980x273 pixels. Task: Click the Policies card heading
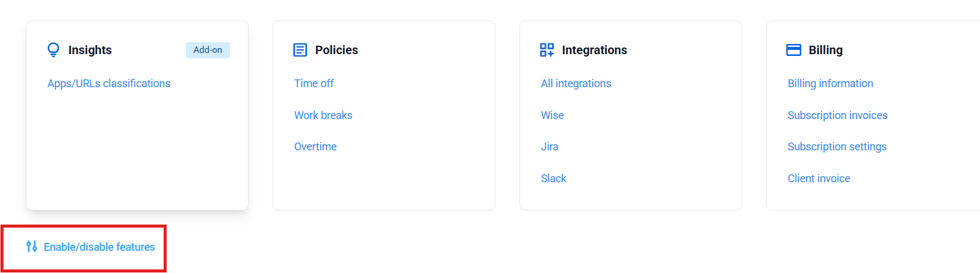(336, 50)
